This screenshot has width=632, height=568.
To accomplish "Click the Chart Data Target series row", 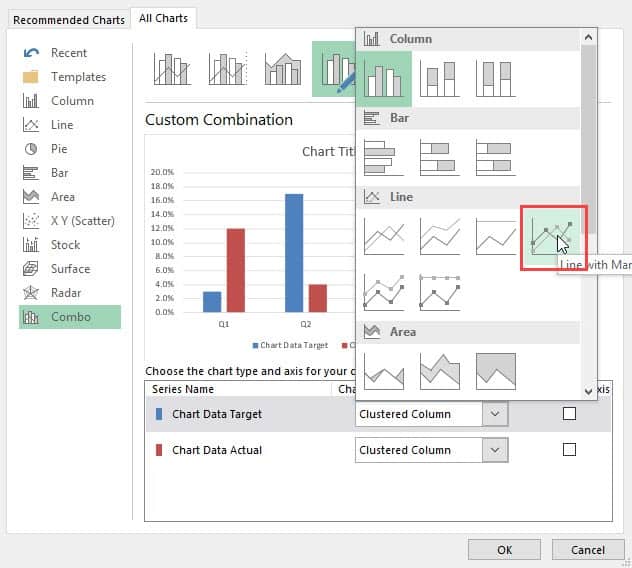I will [x=378, y=414].
